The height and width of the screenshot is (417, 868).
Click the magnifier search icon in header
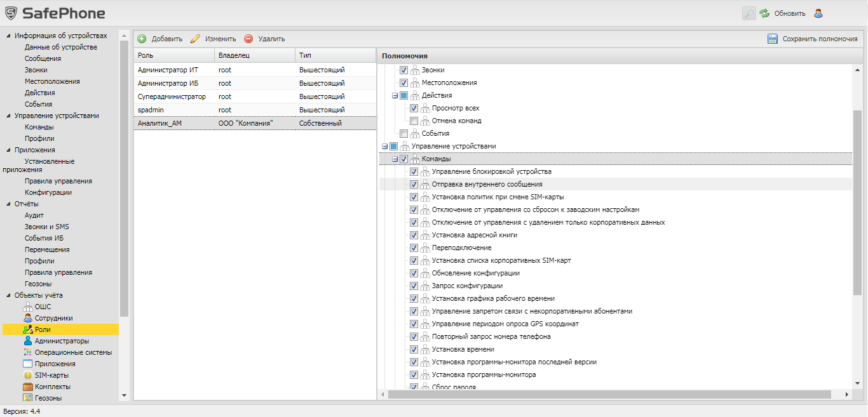749,13
